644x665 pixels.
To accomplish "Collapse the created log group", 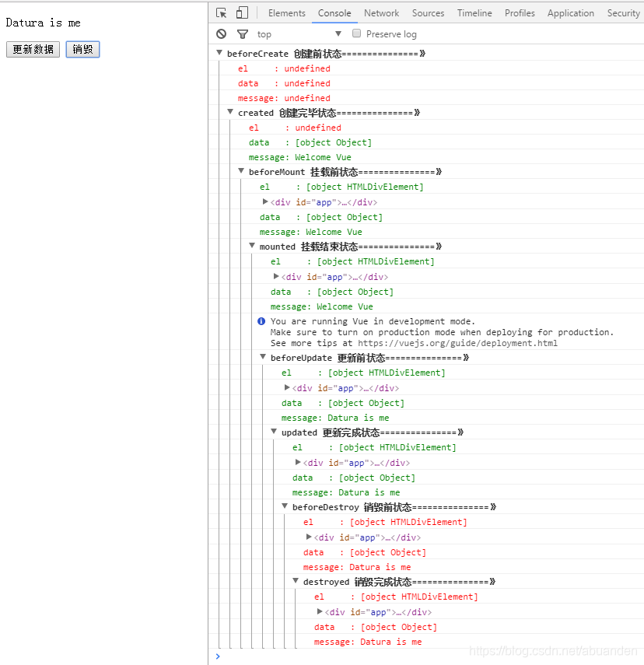I will tap(230, 112).
